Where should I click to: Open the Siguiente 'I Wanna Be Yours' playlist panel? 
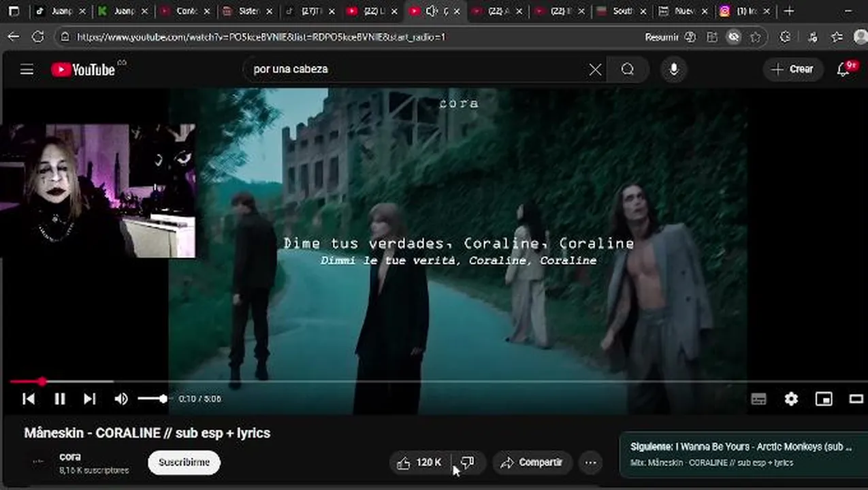coord(743,455)
